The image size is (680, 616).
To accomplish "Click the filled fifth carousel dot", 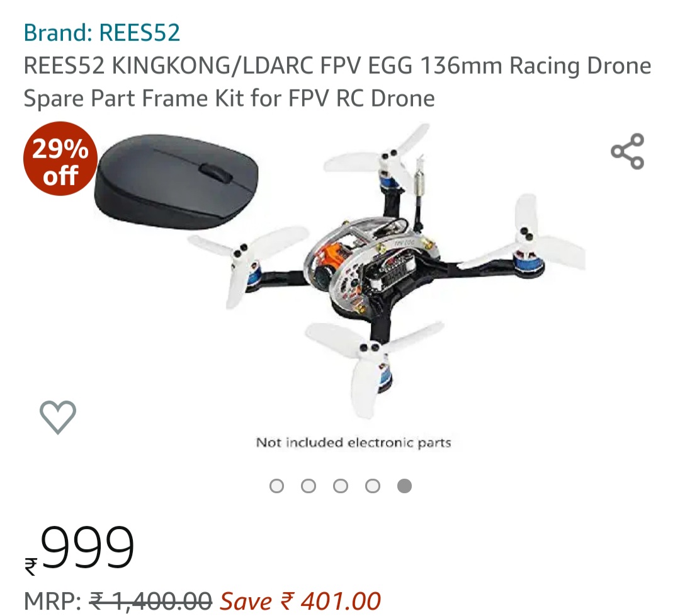I will [x=404, y=486].
